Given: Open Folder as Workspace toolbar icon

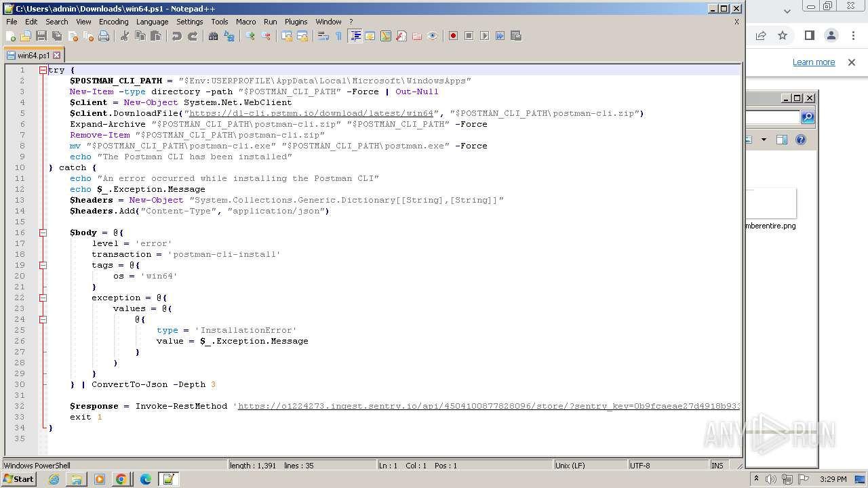Looking at the screenshot, I should point(416,36).
